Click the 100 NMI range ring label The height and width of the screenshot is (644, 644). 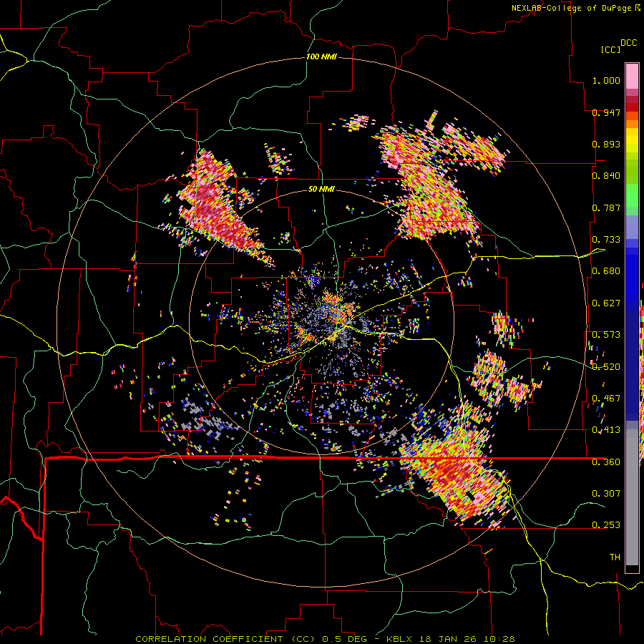(x=321, y=57)
